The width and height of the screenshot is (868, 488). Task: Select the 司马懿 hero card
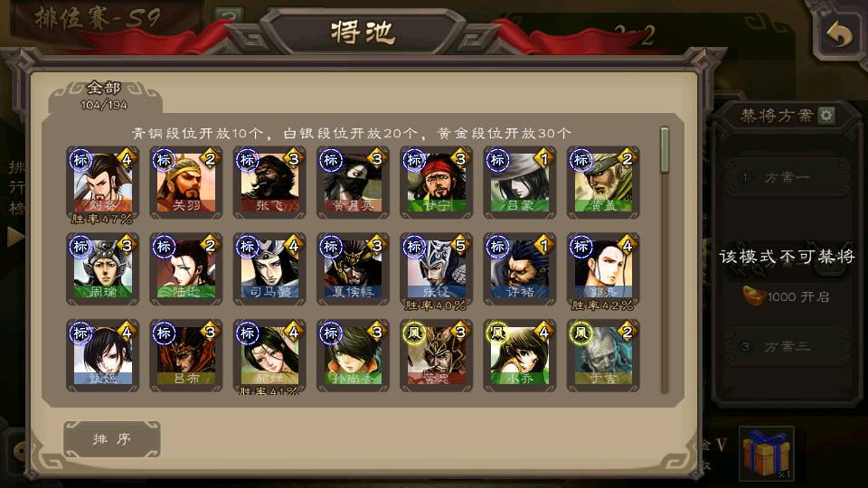[269, 269]
